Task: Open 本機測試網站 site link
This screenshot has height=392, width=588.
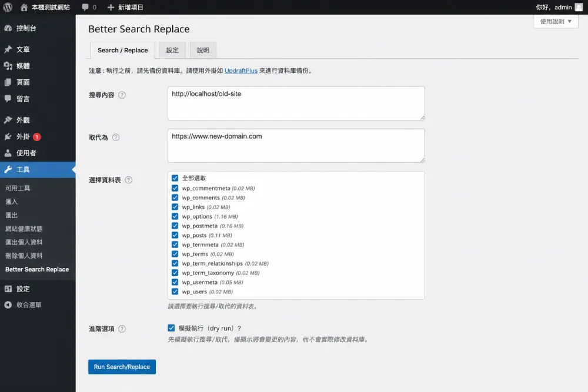Action: pos(51,7)
